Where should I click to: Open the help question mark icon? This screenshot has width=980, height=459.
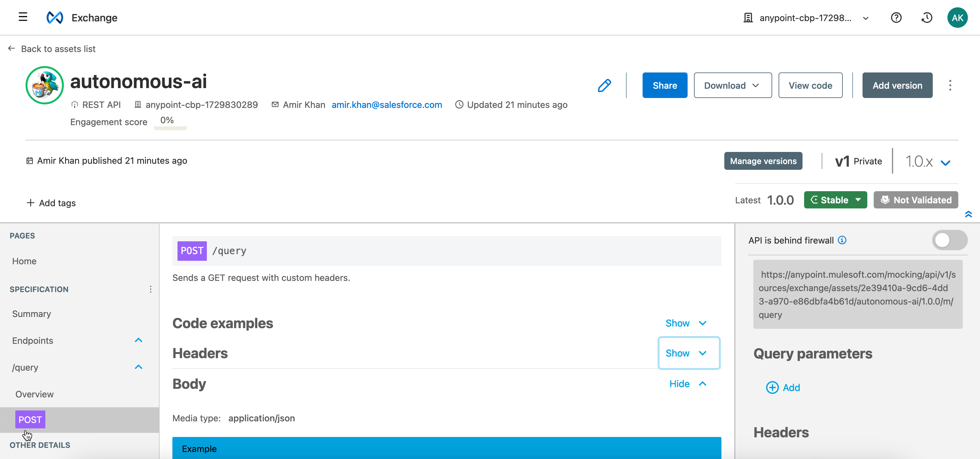coord(896,18)
